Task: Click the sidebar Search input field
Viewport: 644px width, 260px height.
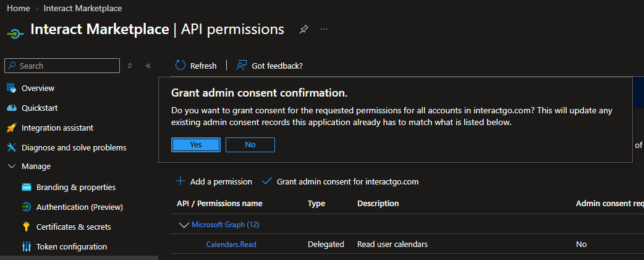Action: click(62, 66)
